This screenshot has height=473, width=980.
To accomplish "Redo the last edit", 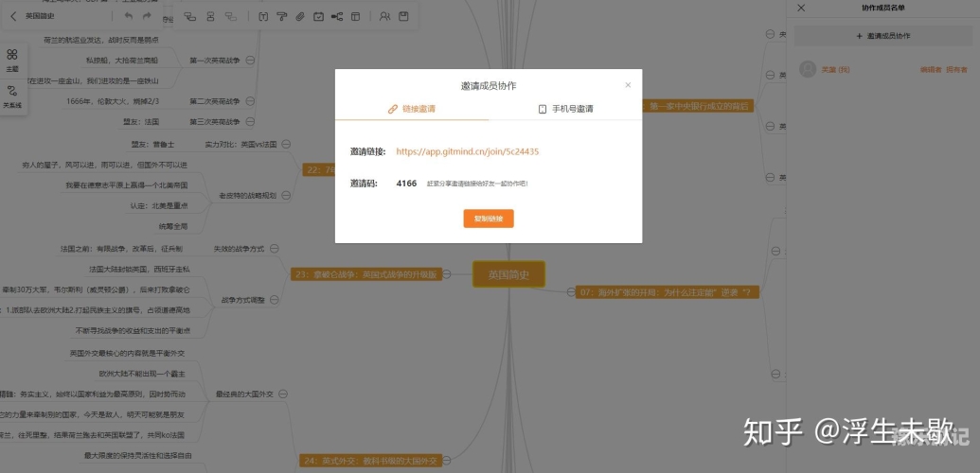I will pyautogui.click(x=147, y=16).
